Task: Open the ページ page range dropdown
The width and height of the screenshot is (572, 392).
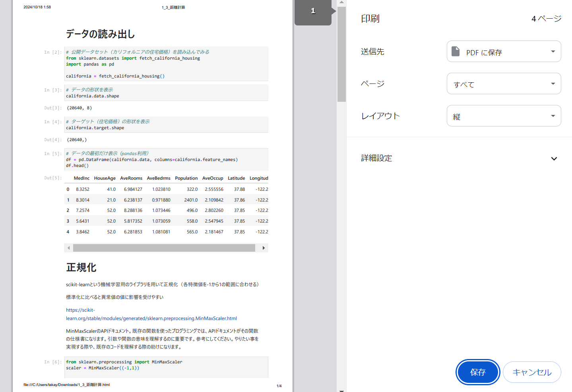Action: [x=504, y=83]
